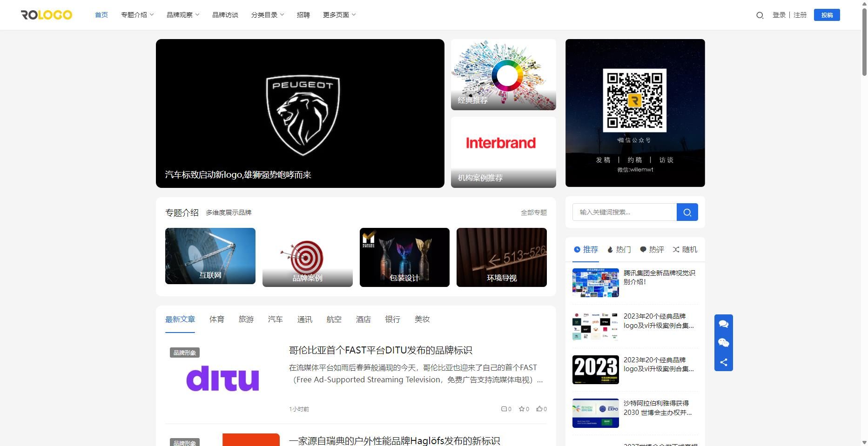Open the 全部专题 link

click(534, 213)
